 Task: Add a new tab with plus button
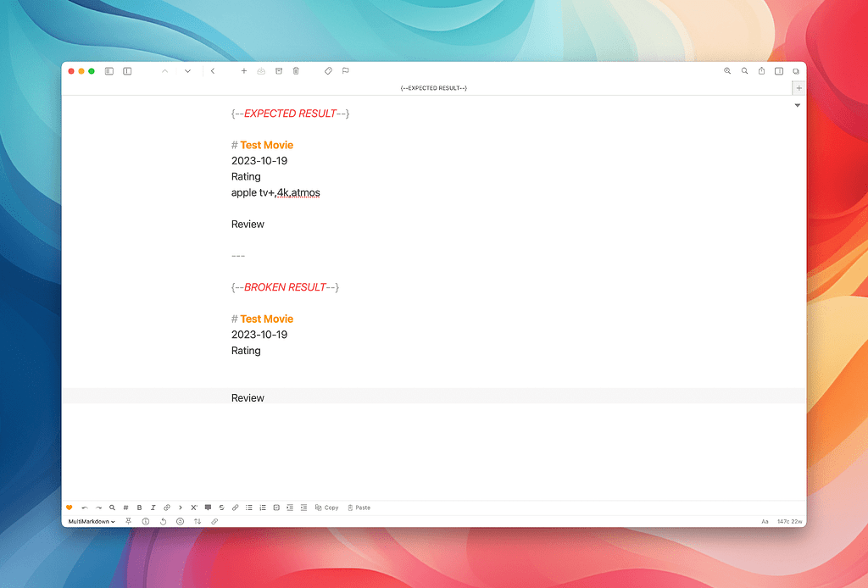pos(798,88)
